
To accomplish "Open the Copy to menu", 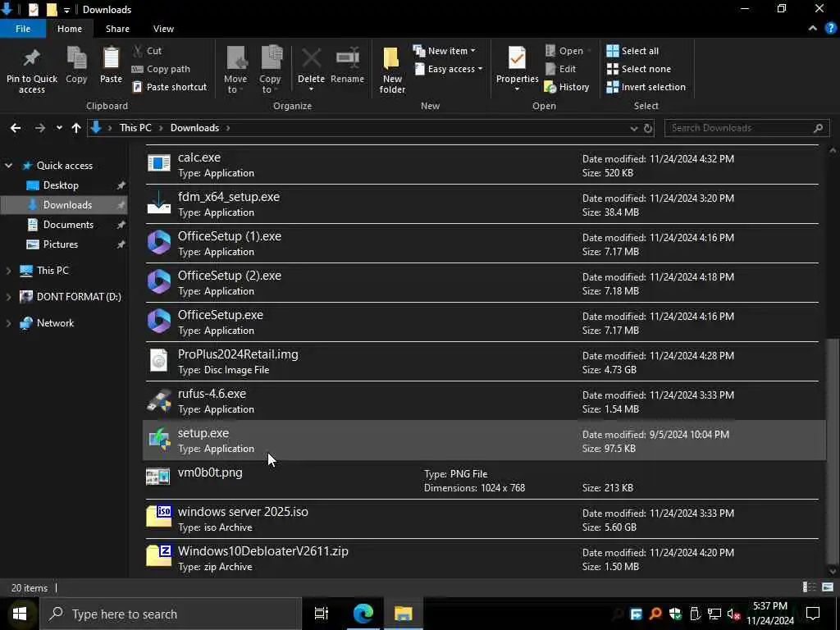I will tap(270, 70).
